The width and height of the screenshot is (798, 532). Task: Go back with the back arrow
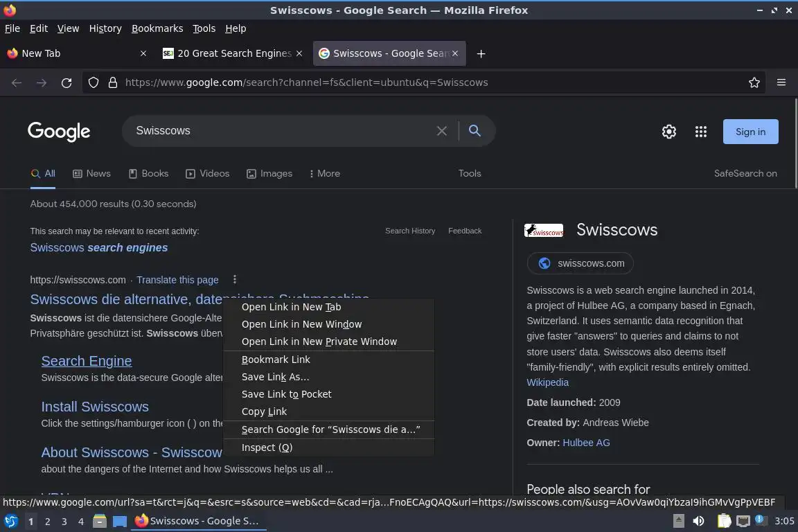pos(17,82)
